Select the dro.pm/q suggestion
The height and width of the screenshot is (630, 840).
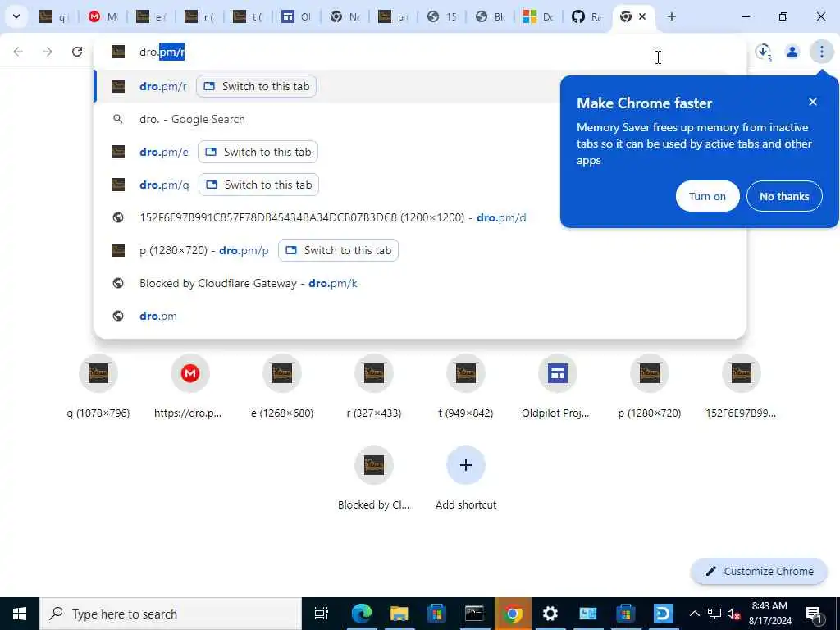tap(164, 185)
